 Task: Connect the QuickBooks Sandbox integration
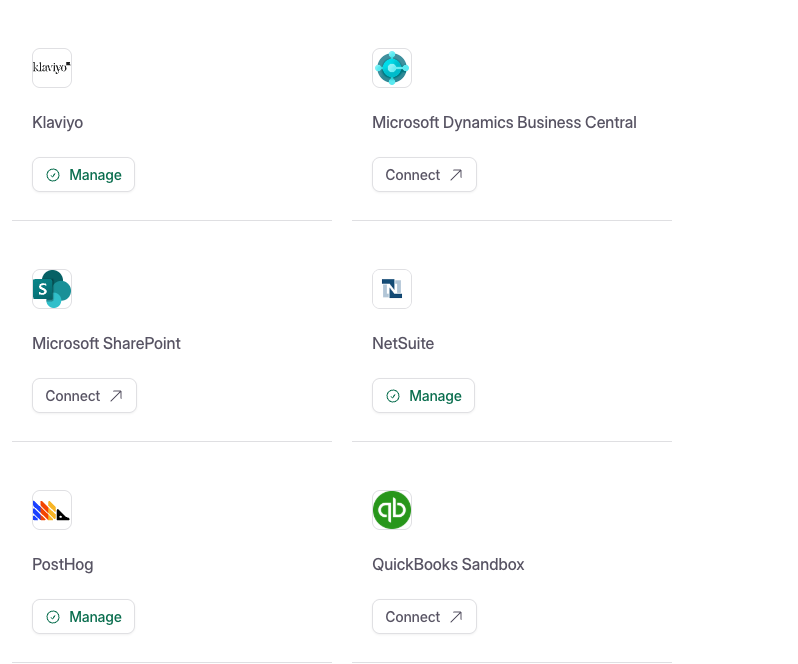coord(424,616)
